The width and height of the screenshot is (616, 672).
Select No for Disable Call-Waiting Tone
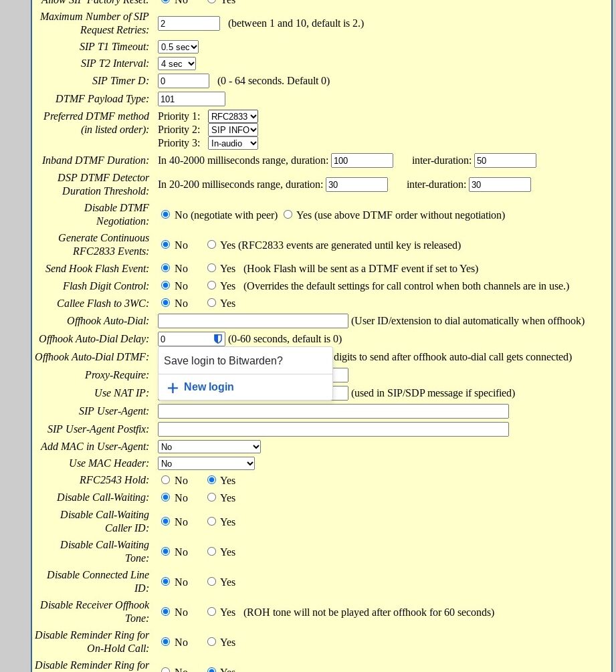[165, 551]
